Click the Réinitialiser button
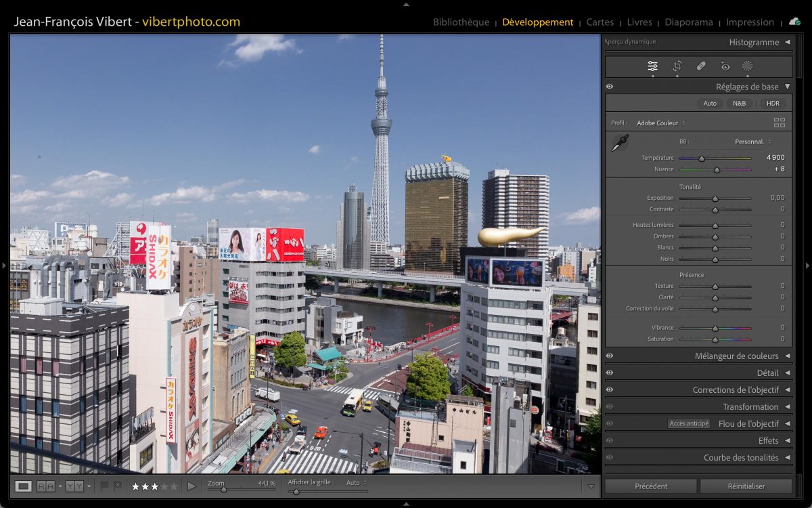 746,486
